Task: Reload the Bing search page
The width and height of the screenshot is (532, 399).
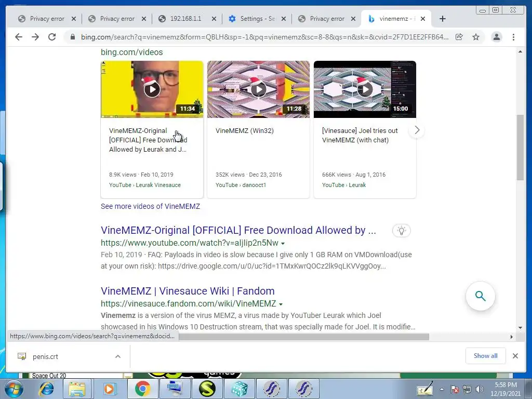Action: [52, 37]
